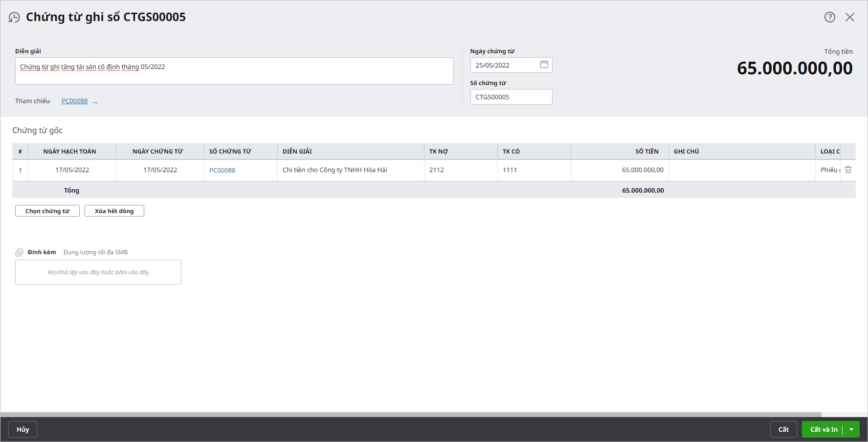This screenshot has height=442, width=868.
Task: Focus the Diễn giải description text box
Action: pyautogui.click(x=234, y=71)
